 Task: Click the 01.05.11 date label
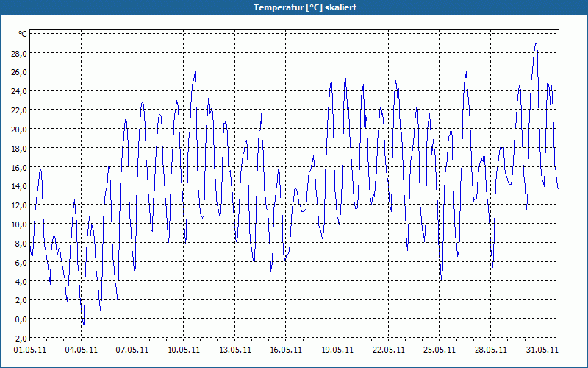pos(30,350)
